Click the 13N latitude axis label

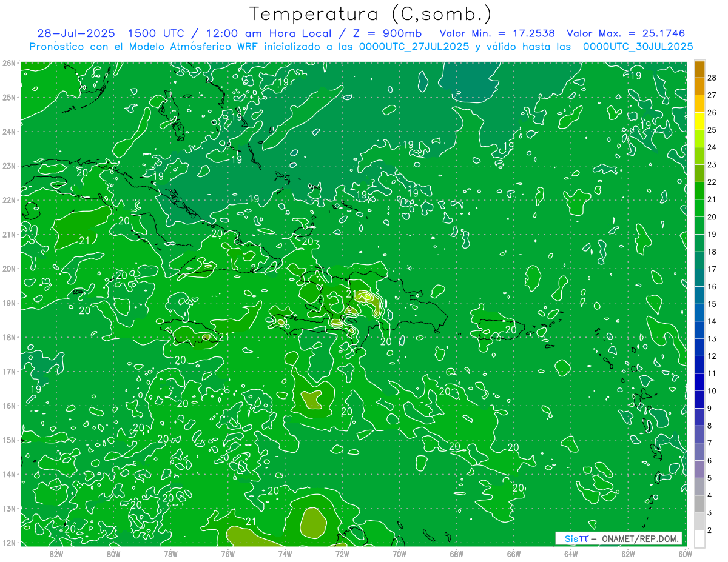coord(8,509)
